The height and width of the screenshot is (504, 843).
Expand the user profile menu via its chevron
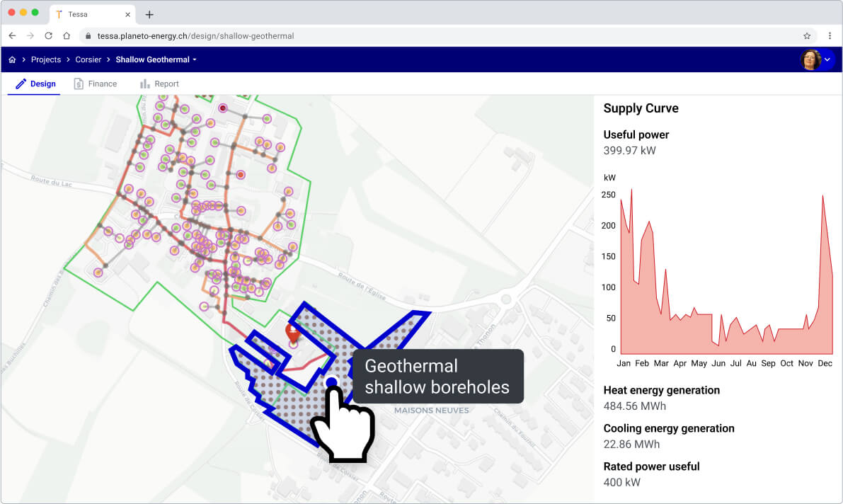826,59
